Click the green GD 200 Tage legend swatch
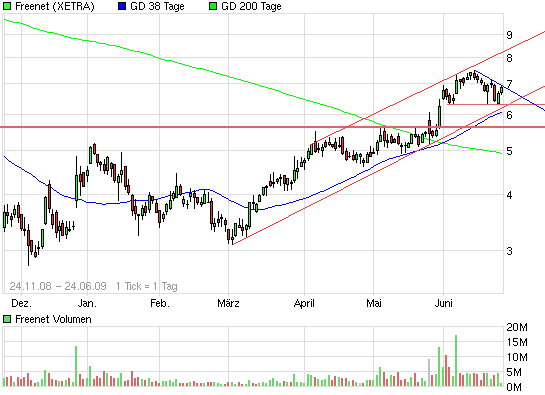This screenshot has width=545, height=395. pos(213,6)
